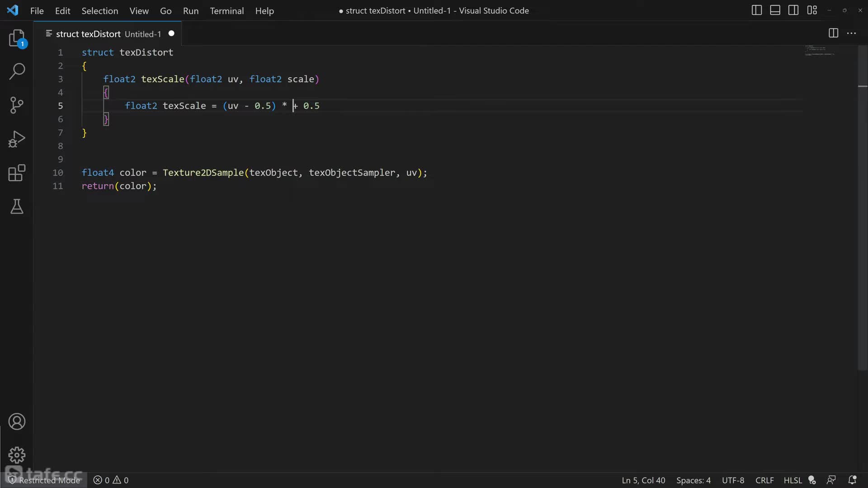Click line number 3 in gutter

[x=60, y=79]
